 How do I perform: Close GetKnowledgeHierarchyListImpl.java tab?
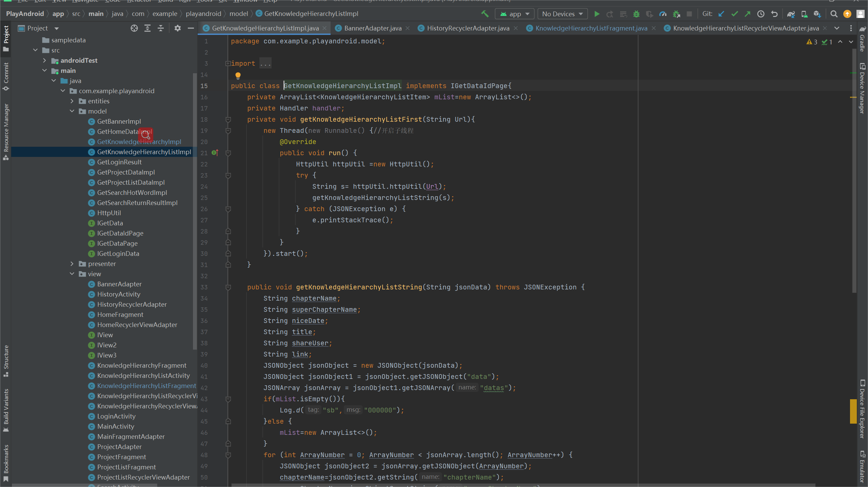325,28
